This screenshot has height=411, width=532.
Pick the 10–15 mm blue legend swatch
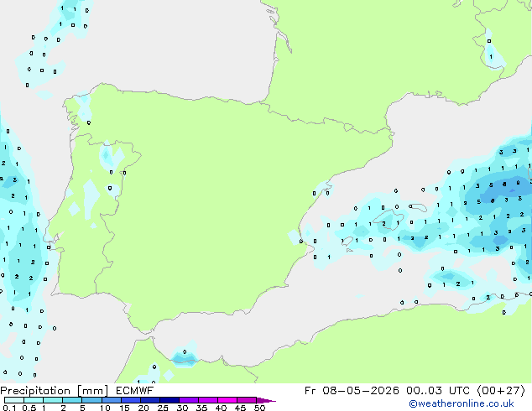111,400
